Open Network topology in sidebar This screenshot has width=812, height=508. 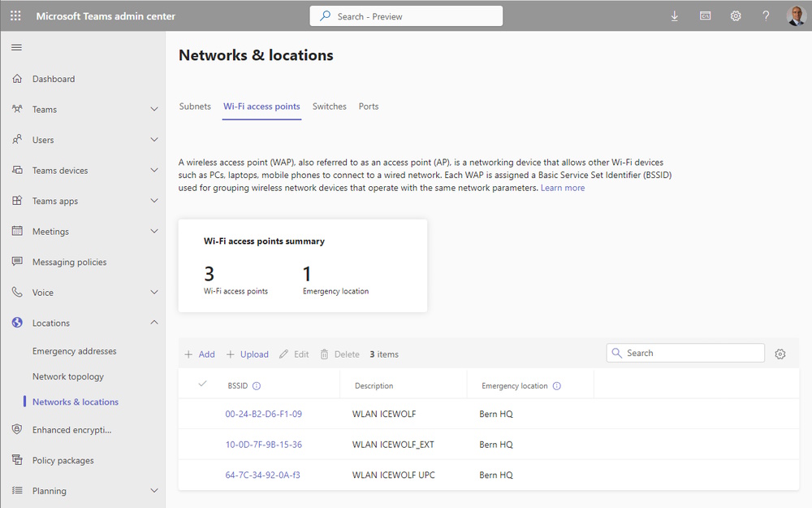pos(68,376)
